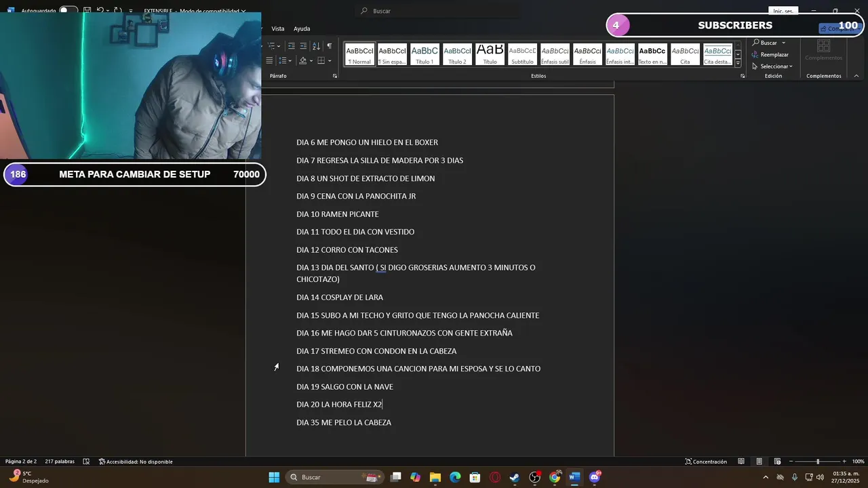Switch to Read Mode view
Viewport: 868px width, 488px height.
[x=741, y=462]
